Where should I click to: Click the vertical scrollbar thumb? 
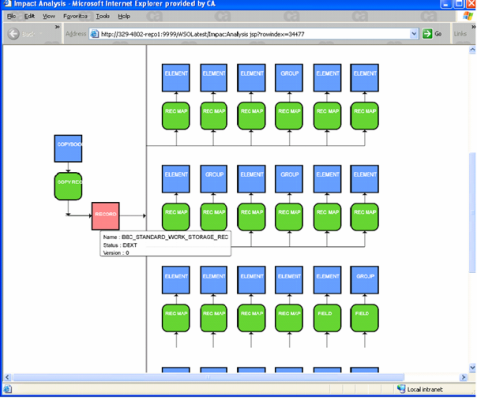pos(472,213)
